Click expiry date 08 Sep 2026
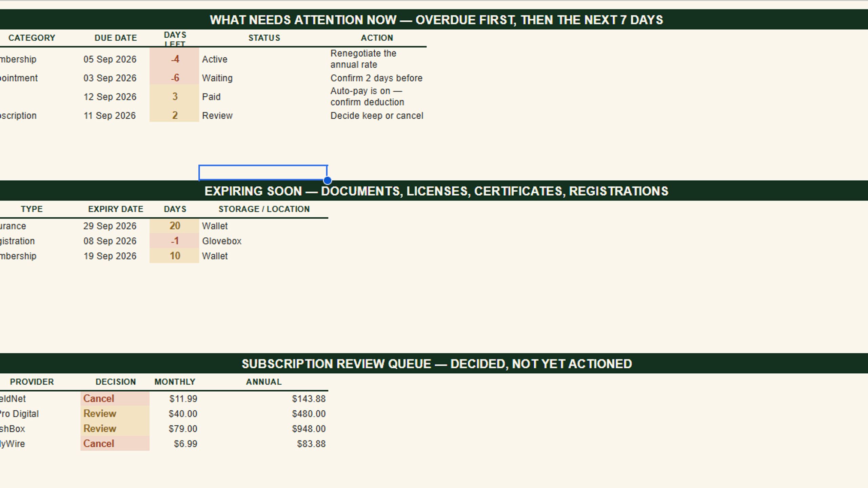Image resolution: width=868 pixels, height=488 pixels. pyautogui.click(x=110, y=241)
